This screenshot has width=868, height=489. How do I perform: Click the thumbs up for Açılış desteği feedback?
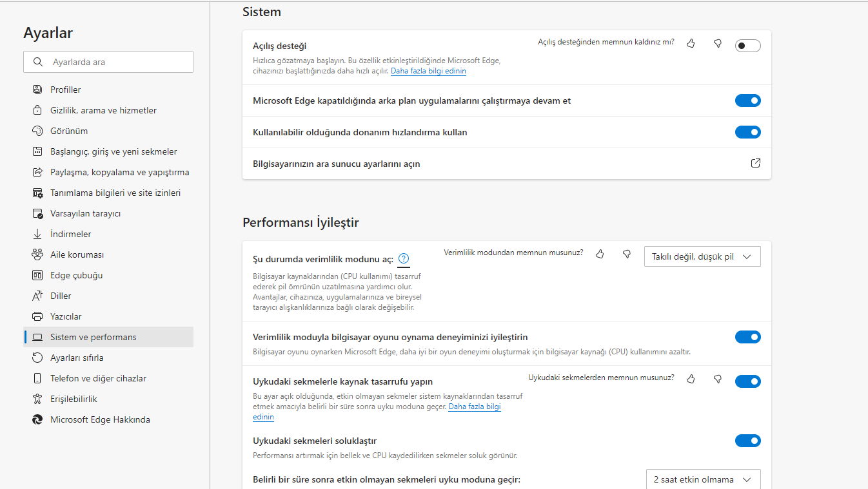coord(691,42)
